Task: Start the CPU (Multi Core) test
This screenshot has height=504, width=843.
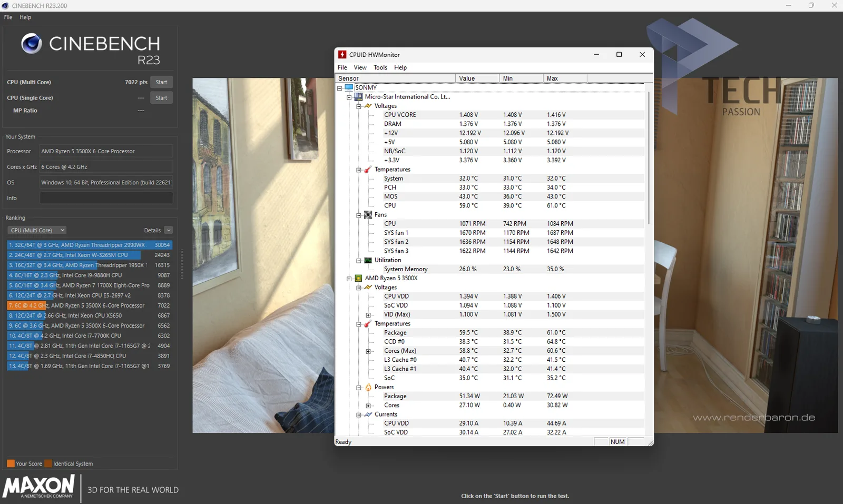Action: point(161,82)
